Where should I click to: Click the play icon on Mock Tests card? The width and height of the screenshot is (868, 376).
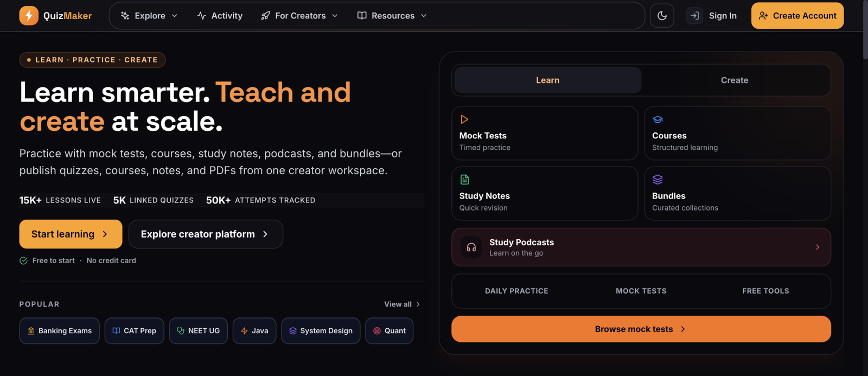(464, 119)
